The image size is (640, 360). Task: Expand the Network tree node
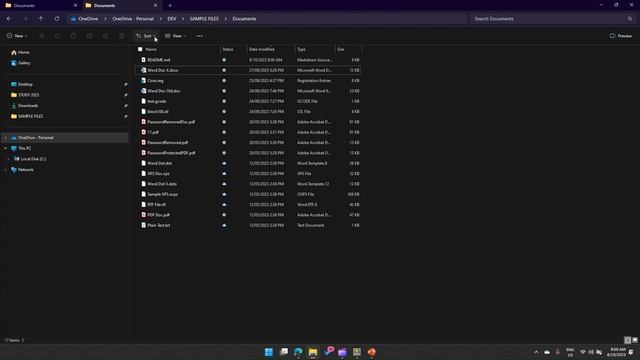point(6,169)
